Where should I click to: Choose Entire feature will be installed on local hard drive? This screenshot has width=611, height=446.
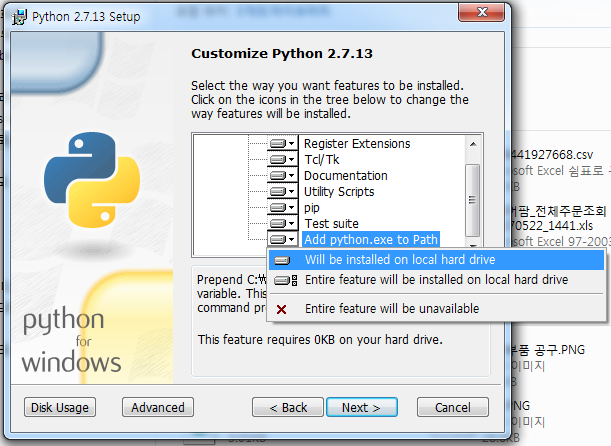pyautogui.click(x=436, y=280)
